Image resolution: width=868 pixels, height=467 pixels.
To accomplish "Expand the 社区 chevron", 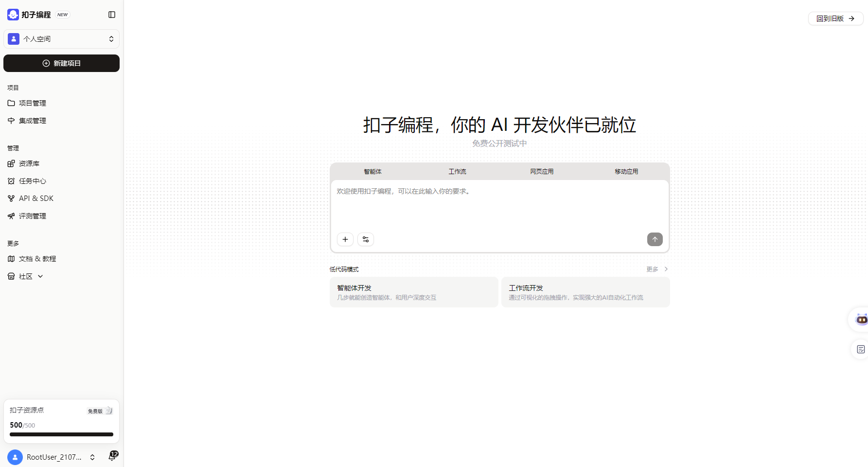I will pos(40,276).
